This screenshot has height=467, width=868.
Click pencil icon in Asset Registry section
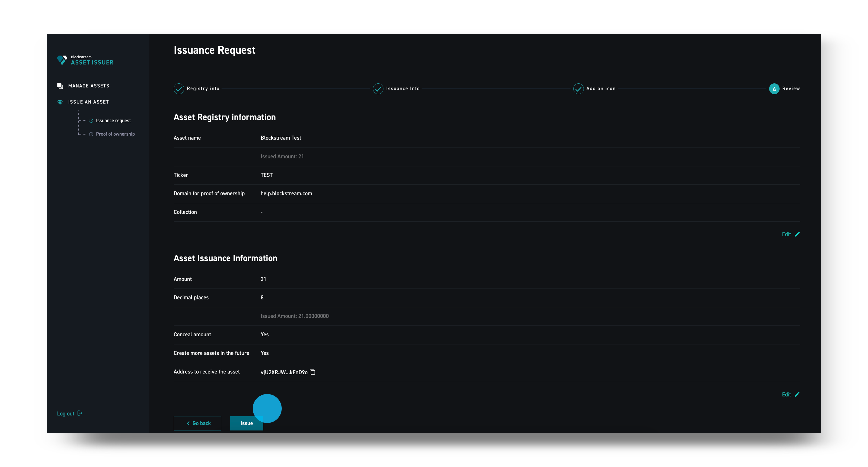coord(797,234)
